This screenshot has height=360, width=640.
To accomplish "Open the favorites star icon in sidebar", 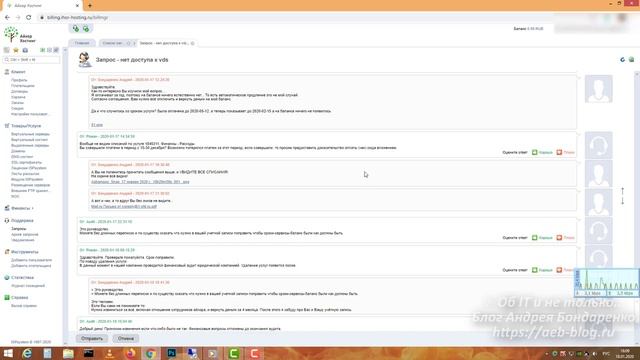I will 16,50.
